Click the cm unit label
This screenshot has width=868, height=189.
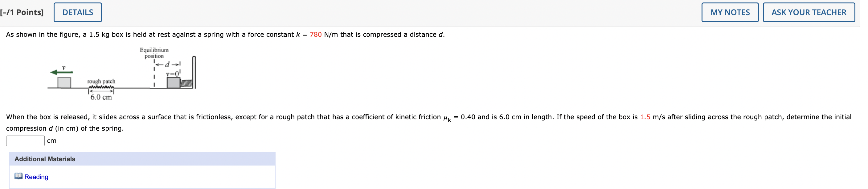[51, 141]
